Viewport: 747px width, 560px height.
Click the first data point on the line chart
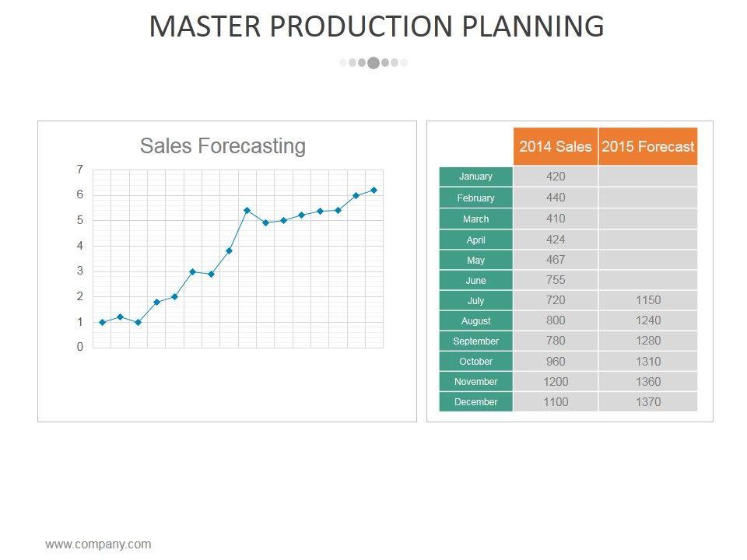[102, 322]
